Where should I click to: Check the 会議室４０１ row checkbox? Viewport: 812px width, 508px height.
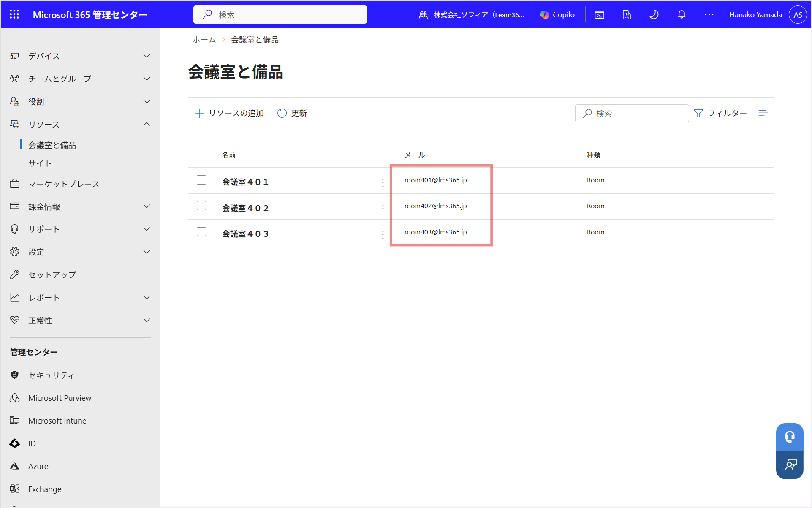201,180
